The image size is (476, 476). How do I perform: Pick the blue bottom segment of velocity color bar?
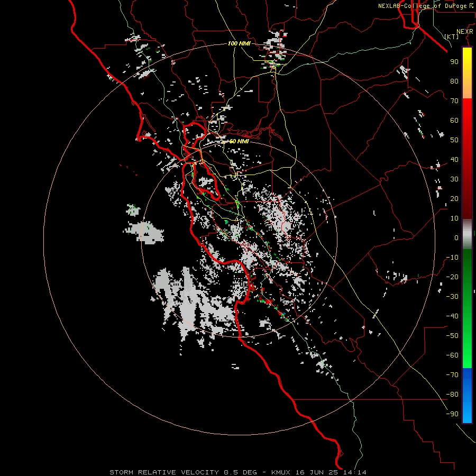(x=467, y=396)
